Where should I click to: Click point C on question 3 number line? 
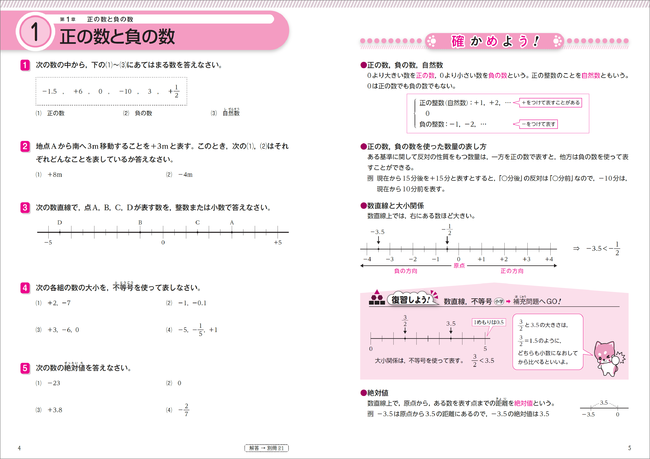click(x=197, y=232)
